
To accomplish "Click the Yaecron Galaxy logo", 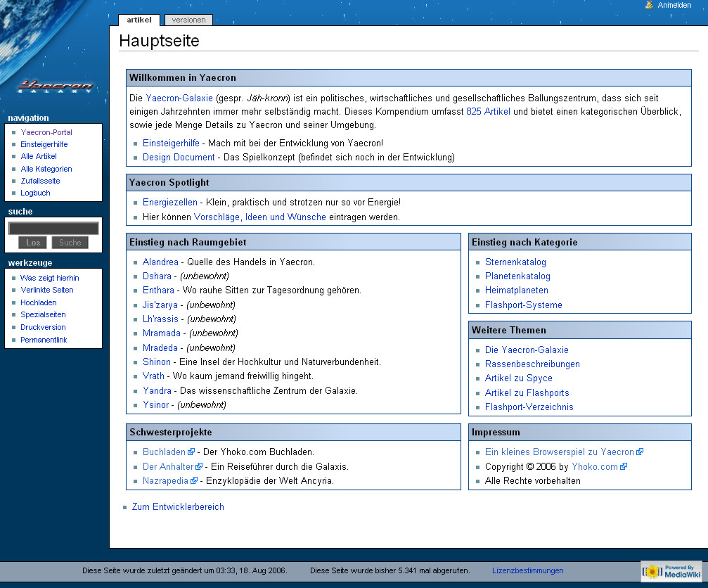I will (x=55, y=86).
